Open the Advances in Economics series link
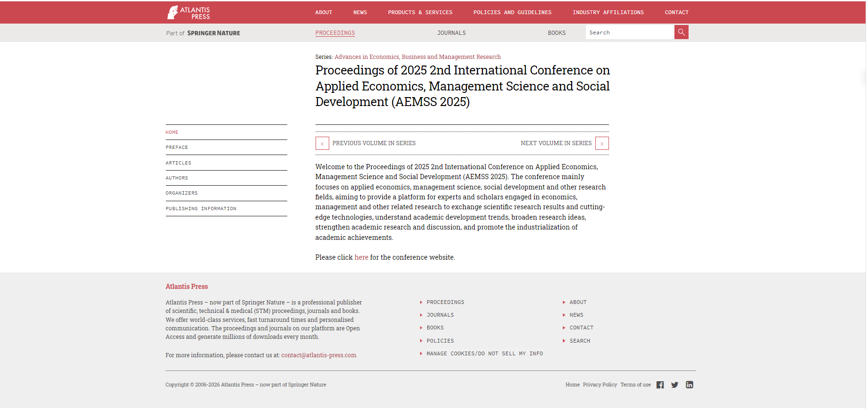The height and width of the screenshot is (410, 868). (417, 57)
